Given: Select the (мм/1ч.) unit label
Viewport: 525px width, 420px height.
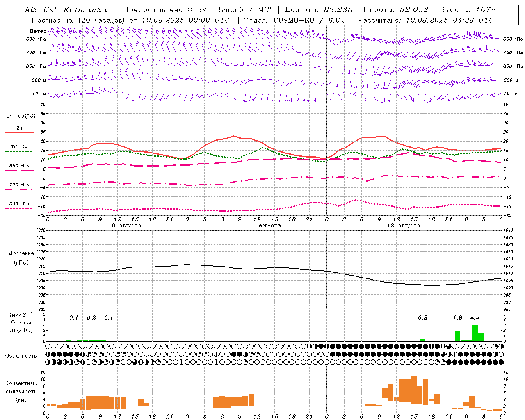Looking at the screenshot, I should [21, 330].
